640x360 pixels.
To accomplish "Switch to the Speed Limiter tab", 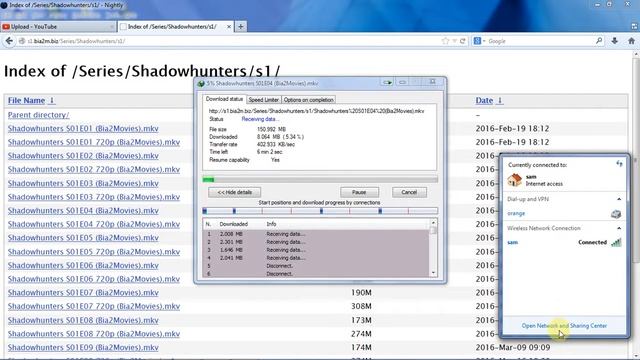I will (263, 100).
